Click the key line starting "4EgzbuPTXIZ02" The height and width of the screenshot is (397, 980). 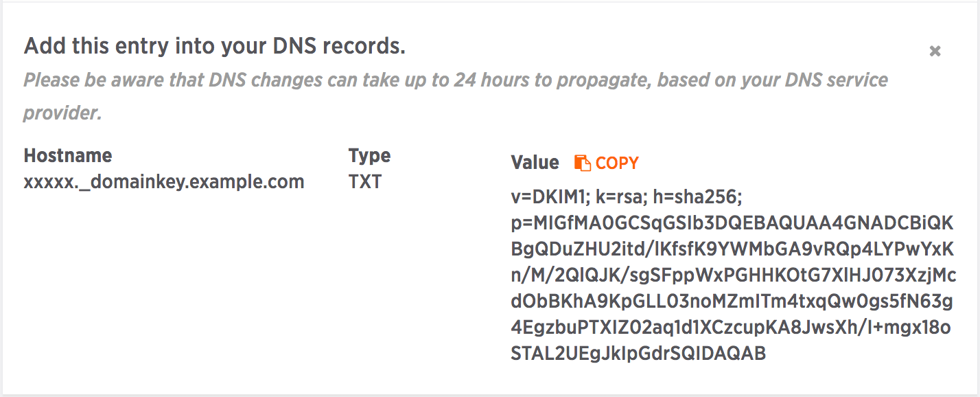[x=731, y=328]
